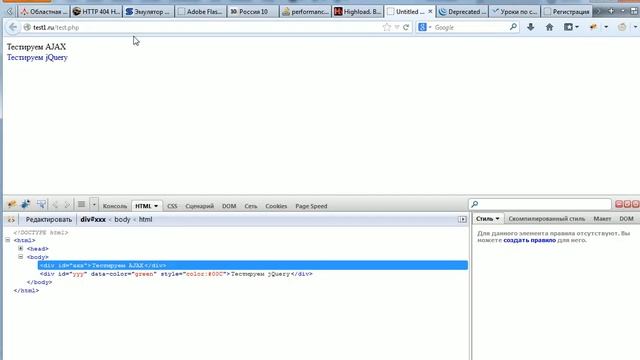Click the Google search box
This screenshot has width=640, height=360.
[x=469, y=27]
